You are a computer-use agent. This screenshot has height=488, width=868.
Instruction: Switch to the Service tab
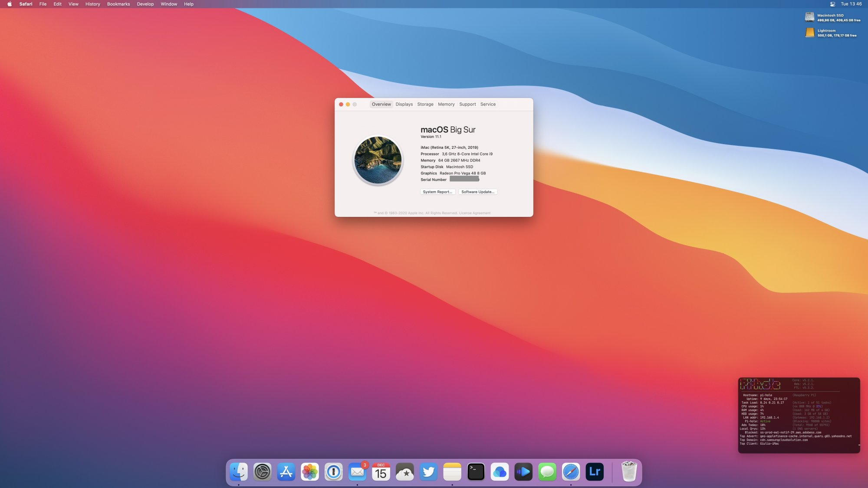click(x=488, y=104)
